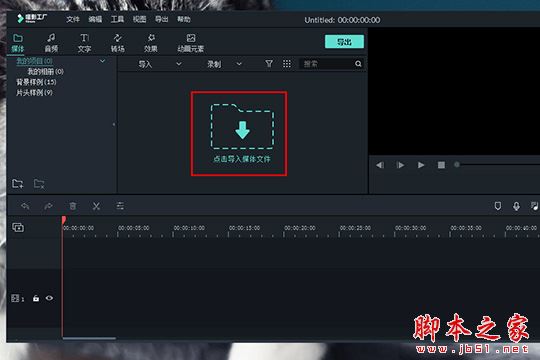This screenshot has height=360, width=540.
Task: Click the 00:00:10:00 mark on ruler
Action: pyautogui.click(x=189, y=228)
